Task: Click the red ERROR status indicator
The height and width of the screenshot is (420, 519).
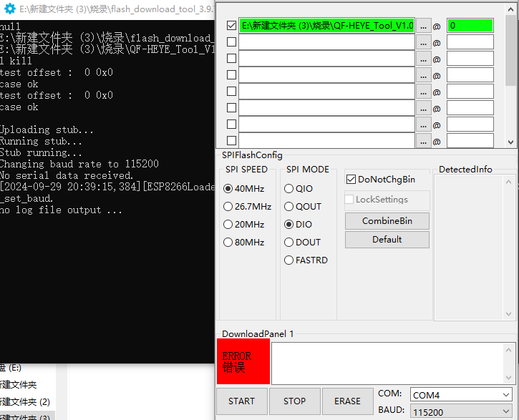Action: pyautogui.click(x=243, y=361)
